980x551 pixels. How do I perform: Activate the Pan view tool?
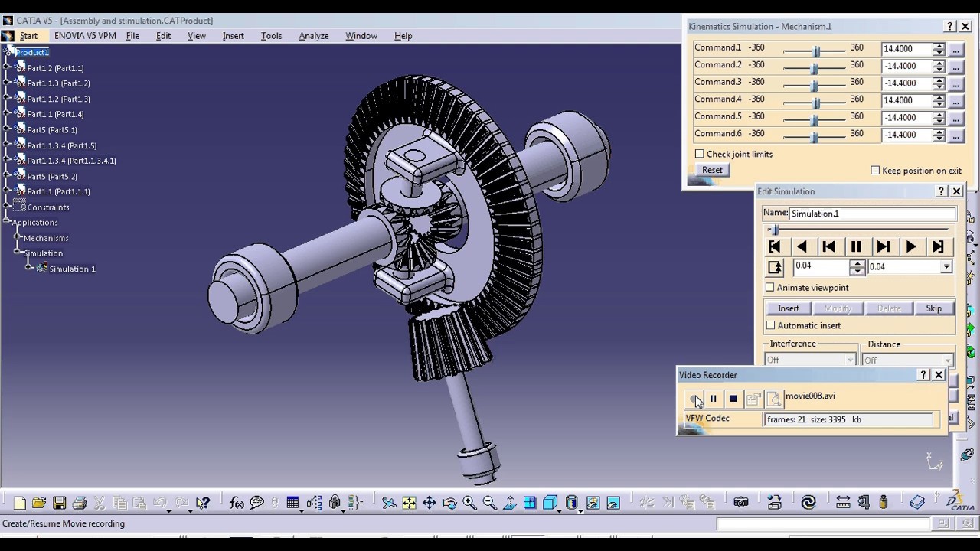pos(429,503)
